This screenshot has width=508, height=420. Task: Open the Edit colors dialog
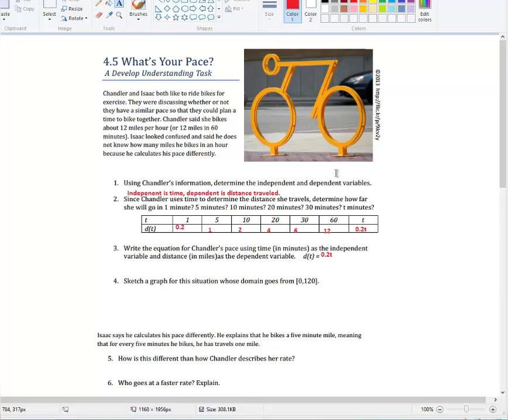coord(424,11)
